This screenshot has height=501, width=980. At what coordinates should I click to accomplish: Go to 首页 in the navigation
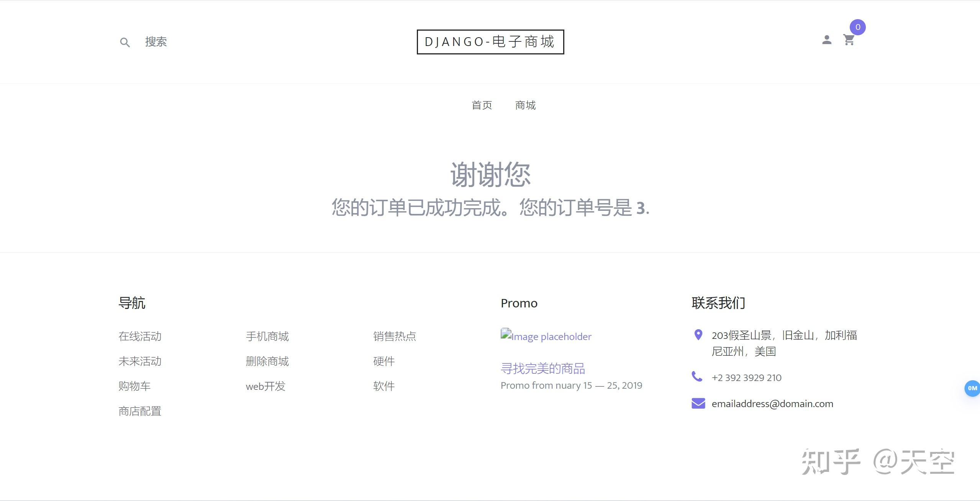point(482,105)
